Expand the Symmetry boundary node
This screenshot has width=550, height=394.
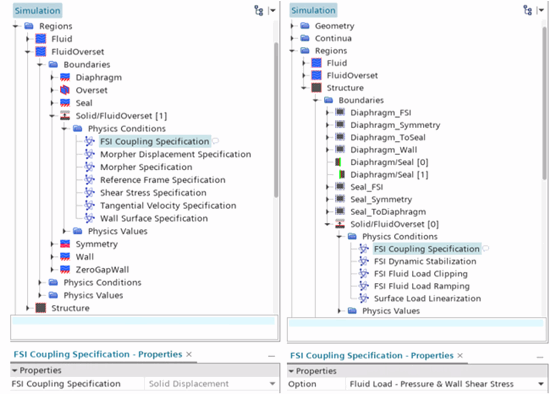[x=52, y=244]
